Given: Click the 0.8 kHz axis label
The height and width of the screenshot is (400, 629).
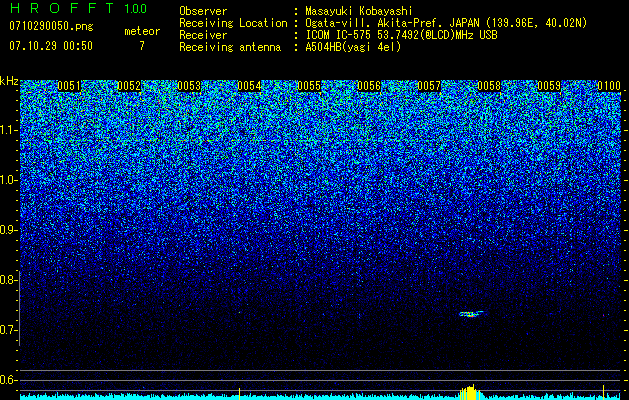Looking at the screenshot, I should 8,280.
